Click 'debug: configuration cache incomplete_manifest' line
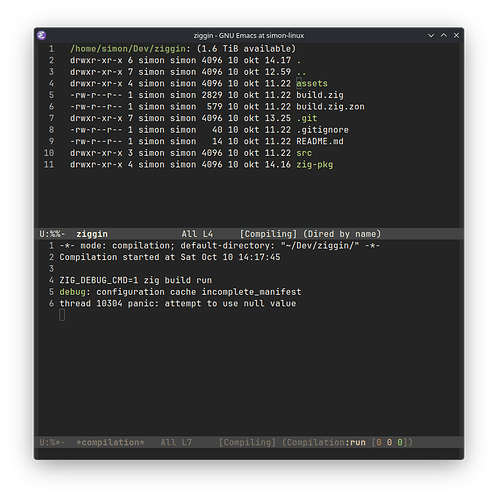Viewport: 497px width, 500px height. pos(180,292)
